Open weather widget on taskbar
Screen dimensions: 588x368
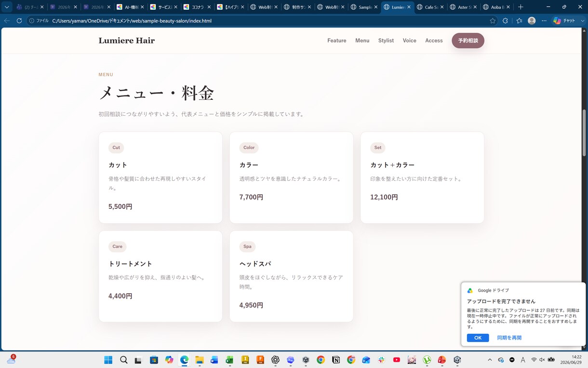coord(11,359)
